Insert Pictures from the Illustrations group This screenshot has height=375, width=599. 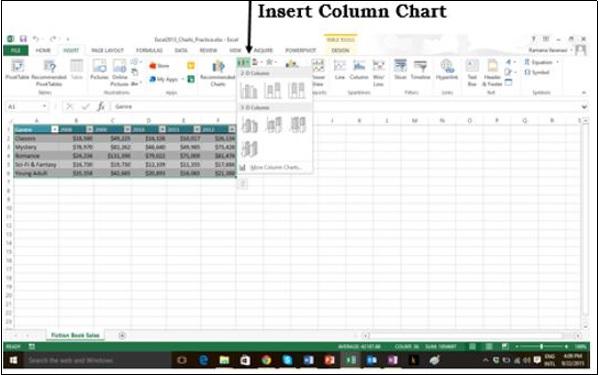coord(99,69)
